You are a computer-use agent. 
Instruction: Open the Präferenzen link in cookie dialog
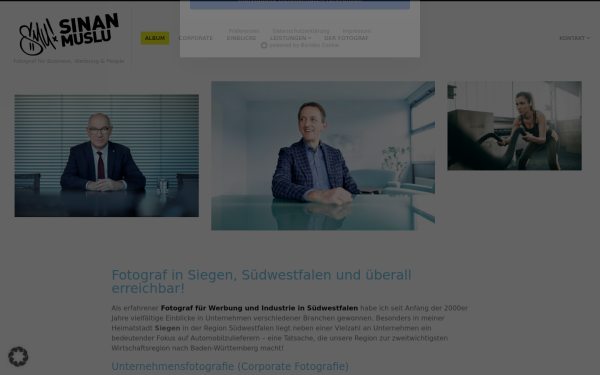[244, 31]
